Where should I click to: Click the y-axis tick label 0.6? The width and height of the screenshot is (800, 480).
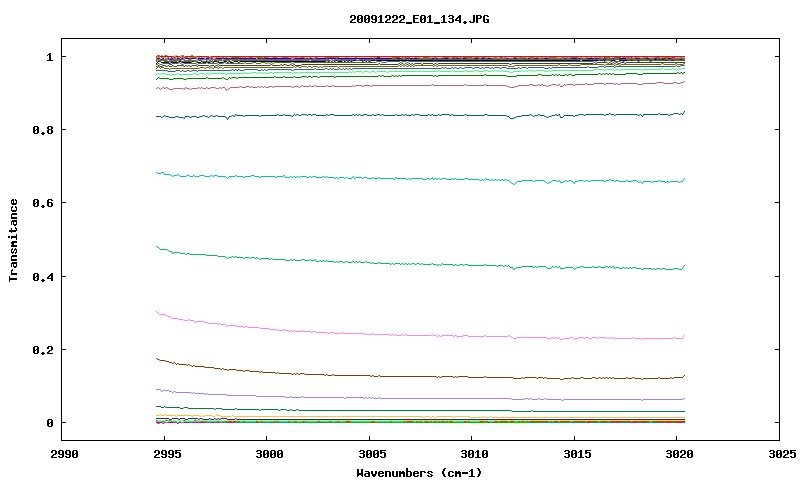[43, 203]
